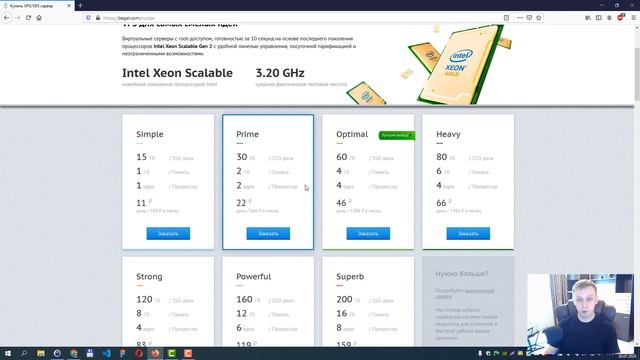The width and height of the screenshot is (640, 360).
Task: Switch to Firefox in the taskbar
Action: pyautogui.click(x=155, y=353)
